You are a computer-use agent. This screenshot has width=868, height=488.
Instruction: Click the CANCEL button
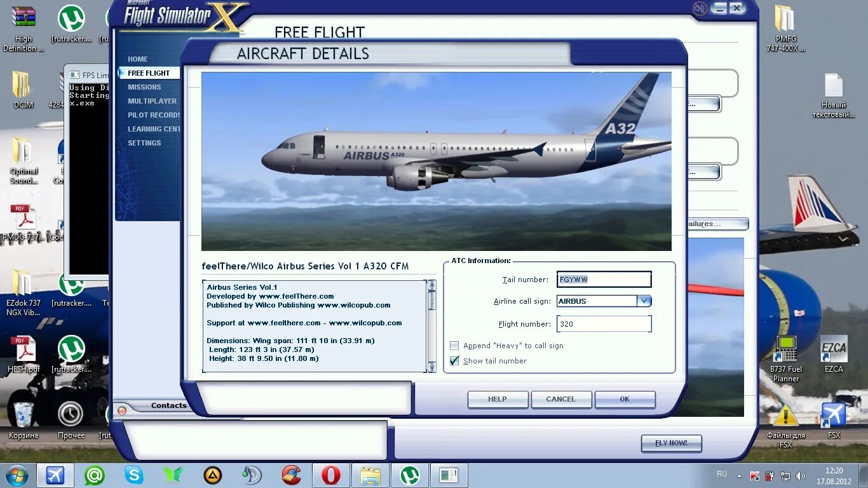click(561, 399)
